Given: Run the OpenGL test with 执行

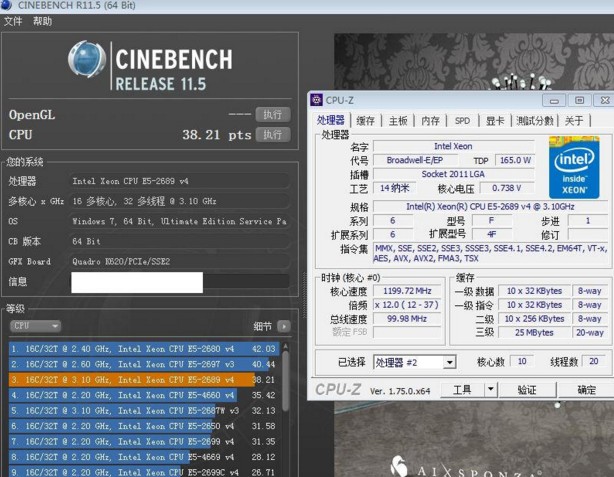Looking at the screenshot, I should (x=273, y=114).
